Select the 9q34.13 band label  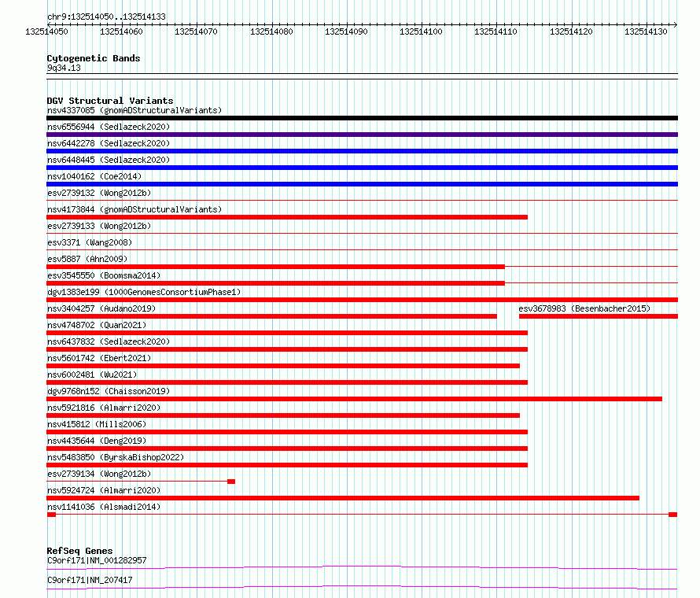tap(64, 68)
